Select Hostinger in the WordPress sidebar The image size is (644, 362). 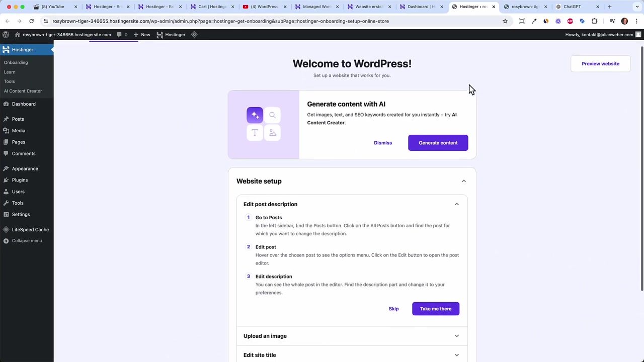point(27,50)
